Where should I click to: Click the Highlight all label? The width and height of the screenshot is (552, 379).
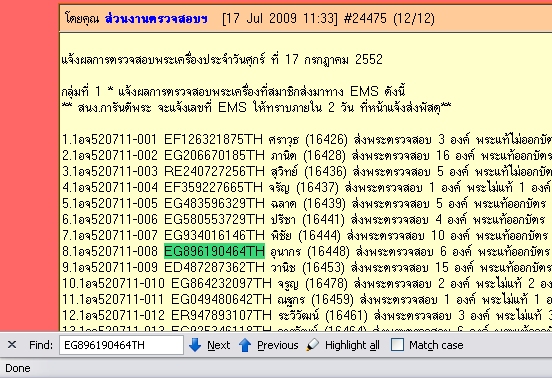click(352, 345)
